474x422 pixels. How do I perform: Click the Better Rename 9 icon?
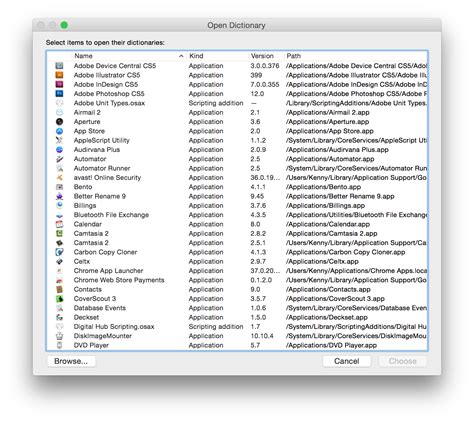click(59, 196)
